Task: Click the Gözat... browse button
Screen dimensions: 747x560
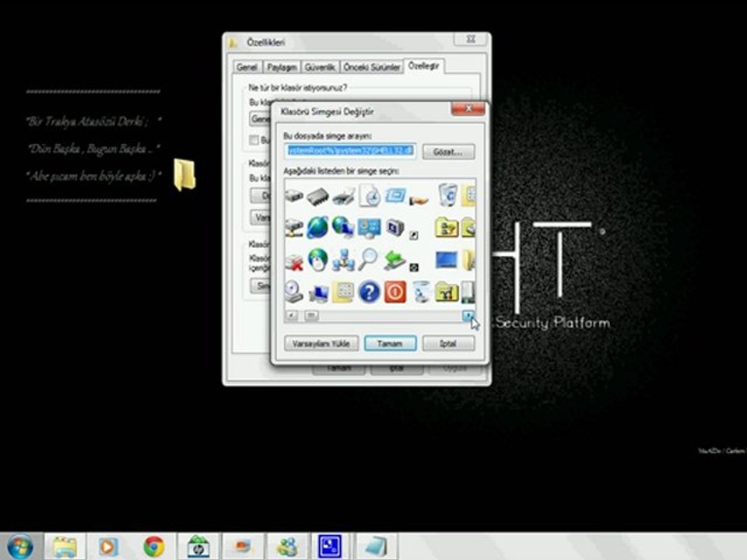Action: [448, 152]
